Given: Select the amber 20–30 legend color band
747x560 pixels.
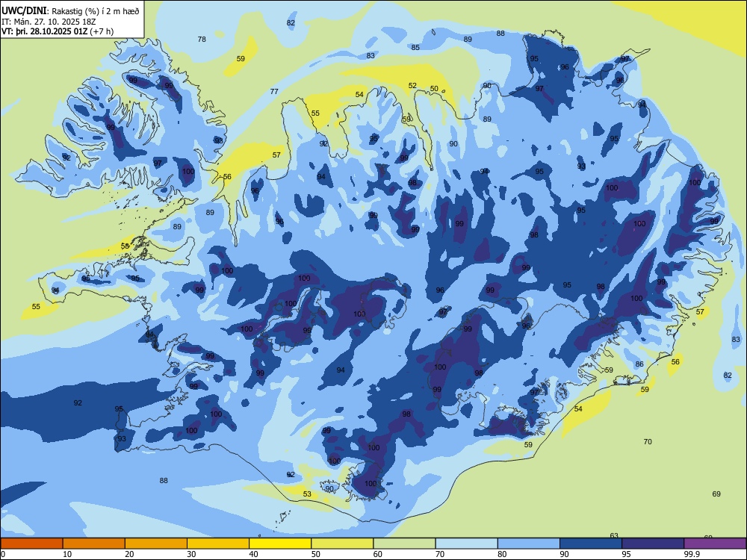Looking at the screenshot, I should tap(156, 544).
